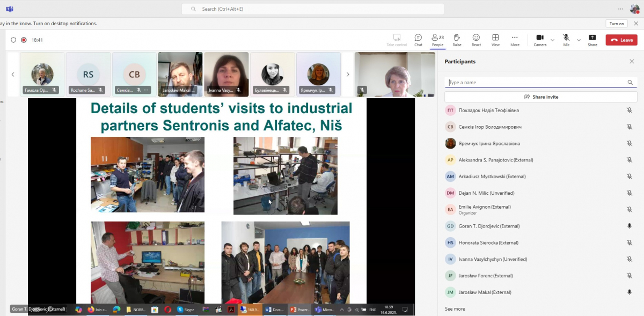Open More meeting options

click(515, 38)
